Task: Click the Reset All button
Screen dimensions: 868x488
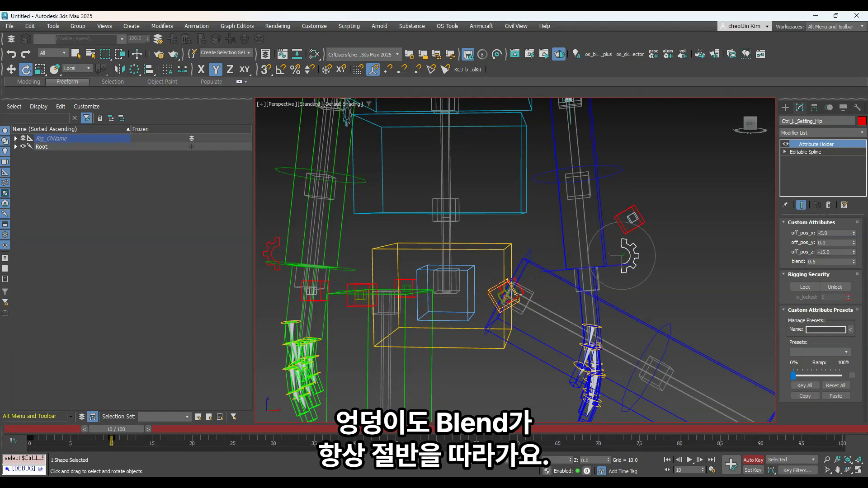Action: 835,385
